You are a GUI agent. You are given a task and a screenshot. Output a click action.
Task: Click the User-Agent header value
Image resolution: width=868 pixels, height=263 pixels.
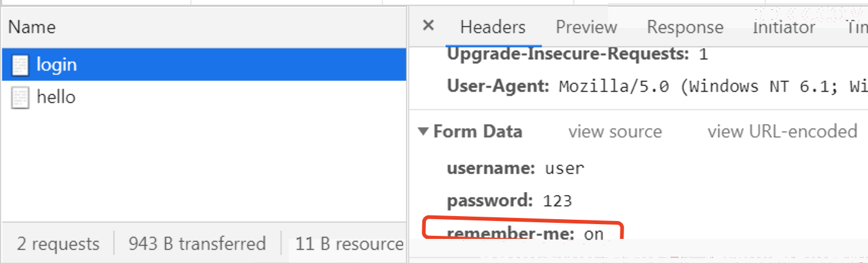710,86
